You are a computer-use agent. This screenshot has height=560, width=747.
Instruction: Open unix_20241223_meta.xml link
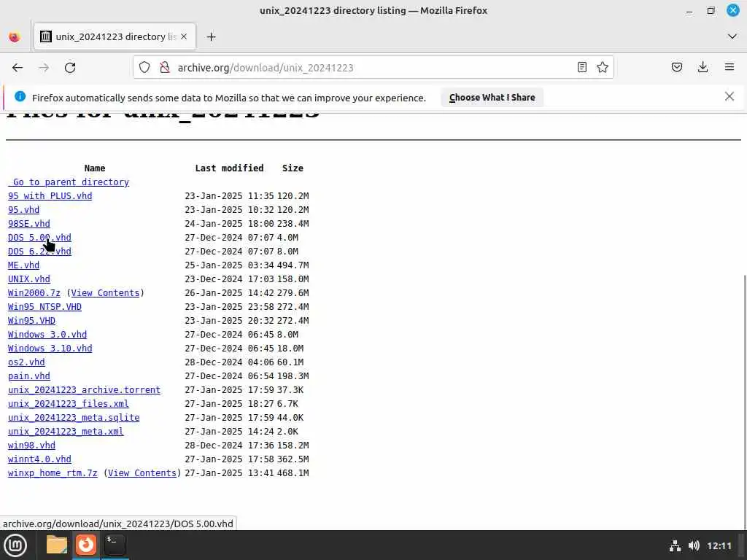pos(66,431)
